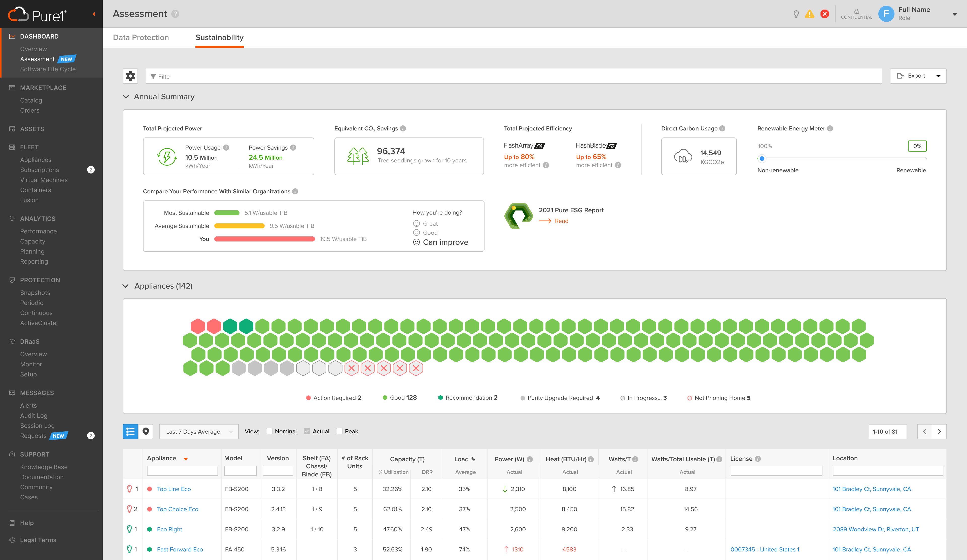Check the Peak view checkbox
This screenshot has width=967, height=560.
(339, 431)
